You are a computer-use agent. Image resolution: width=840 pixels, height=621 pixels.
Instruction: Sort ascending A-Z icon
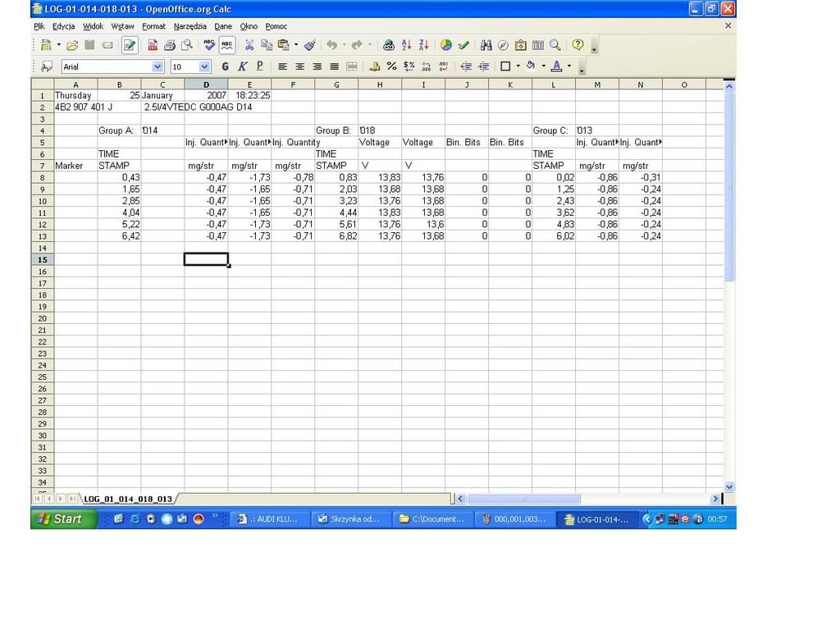point(407,45)
